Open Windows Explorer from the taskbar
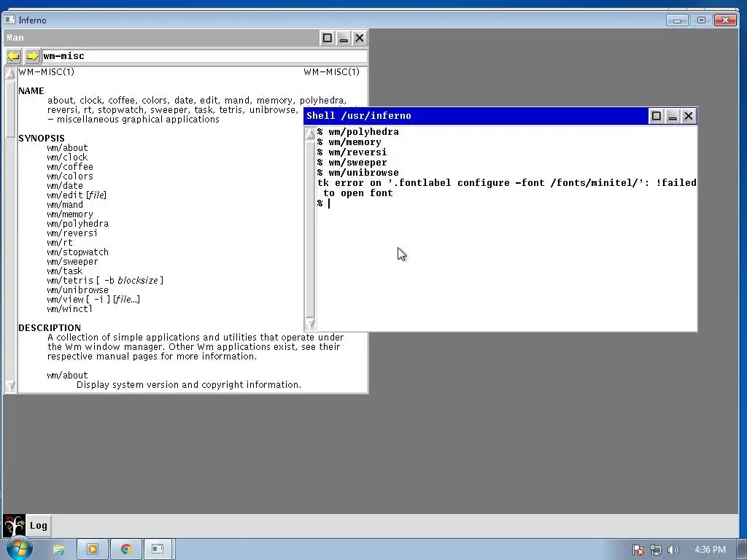This screenshot has width=747, height=560. pyautogui.click(x=58, y=550)
